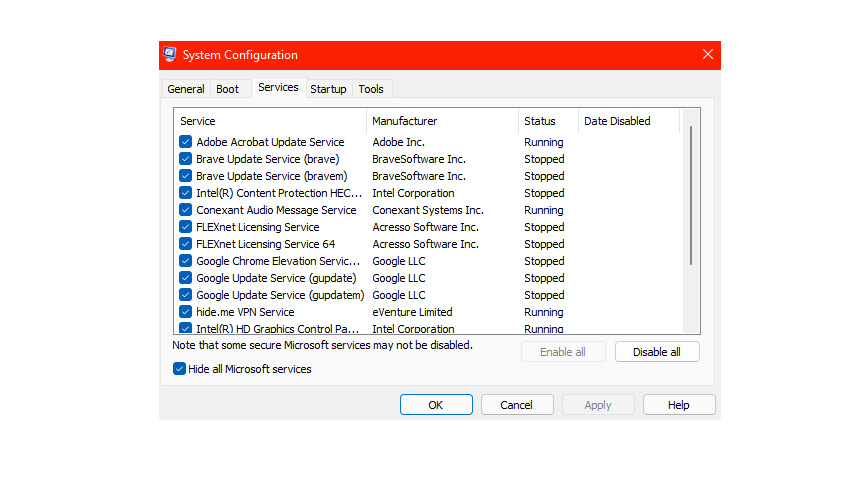The image size is (856, 482).
Task: Select the FLEXnet Licensing Service row name
Action: [x=258, y=227]
